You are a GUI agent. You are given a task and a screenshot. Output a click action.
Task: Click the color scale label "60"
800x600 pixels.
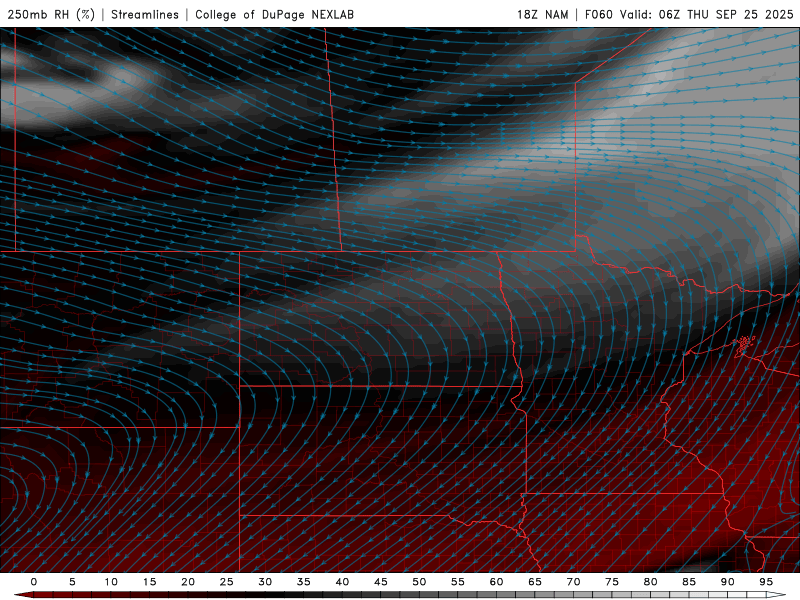point(496,582)
